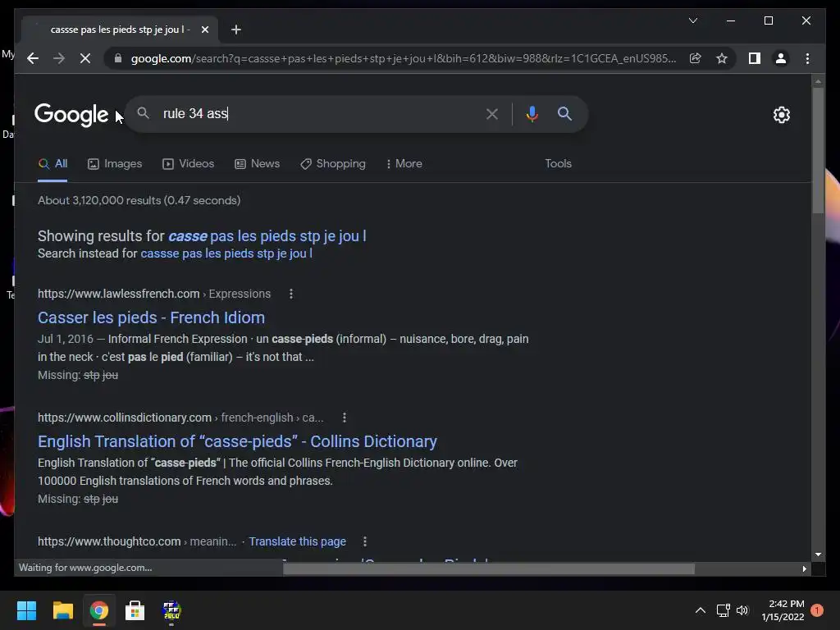Click the collinsdictionary.com URL breadcrumb
The height and width of the screenshot is (630, 840).
(x=180, y=418)
